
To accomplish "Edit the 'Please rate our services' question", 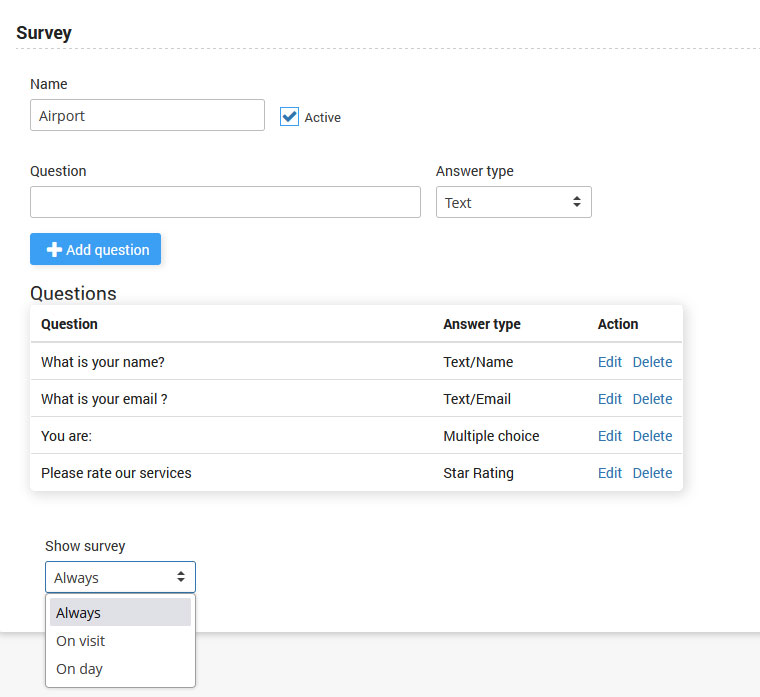I will (609, 473).
